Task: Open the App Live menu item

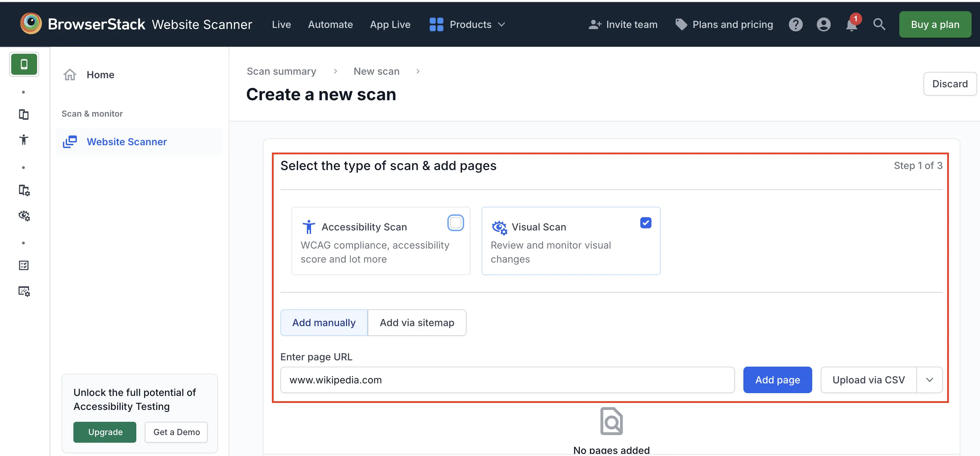Action: pos(390,24)
